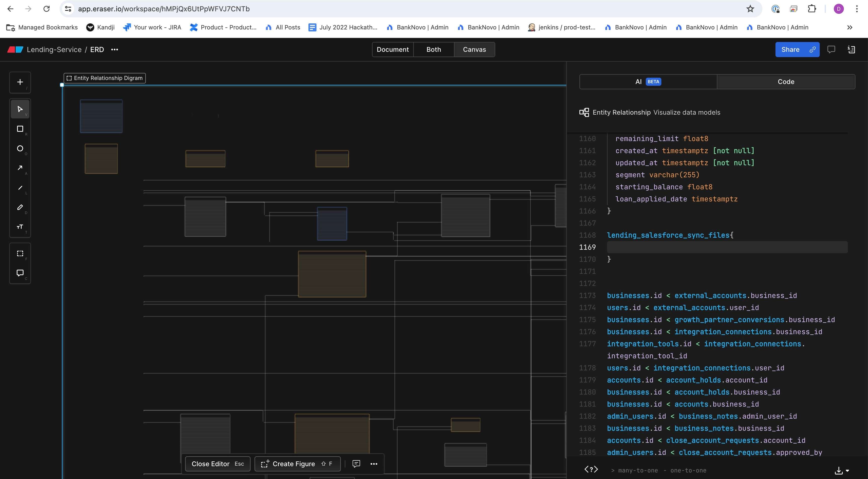868x479 pixels.
Task: Select the text tool
Action: [x=20, y=227]
